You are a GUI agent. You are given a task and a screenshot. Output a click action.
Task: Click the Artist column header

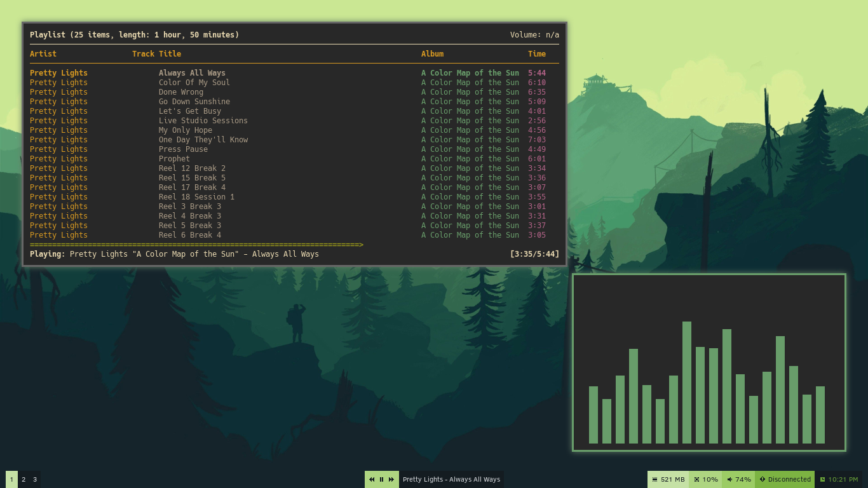pyautogui.click(x=43, y=54)
